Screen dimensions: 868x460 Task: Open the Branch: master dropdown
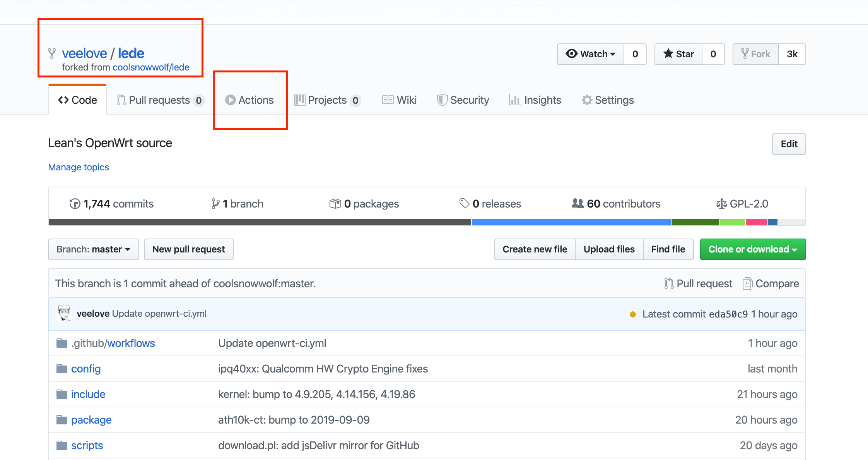(x=93, y=249)
